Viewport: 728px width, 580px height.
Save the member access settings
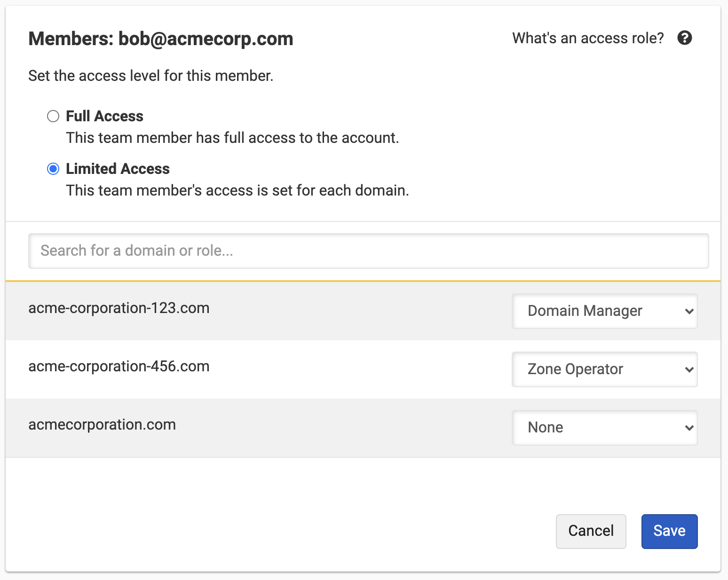point(669,531)
